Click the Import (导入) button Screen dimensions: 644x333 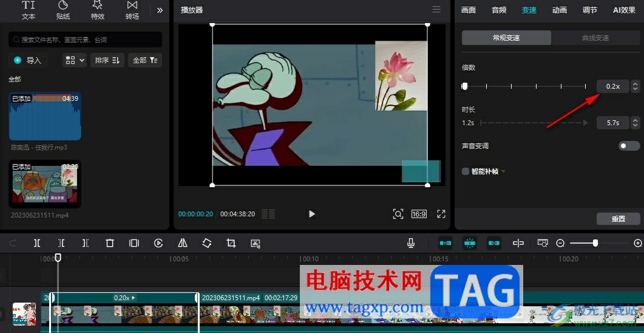pyautogui.click(x=28, y=60)
